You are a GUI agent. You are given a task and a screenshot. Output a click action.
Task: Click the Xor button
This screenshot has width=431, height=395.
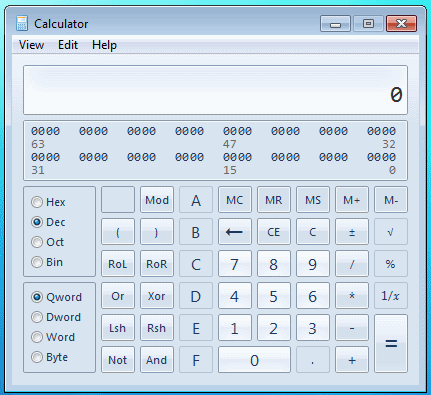tap(157, 296)
